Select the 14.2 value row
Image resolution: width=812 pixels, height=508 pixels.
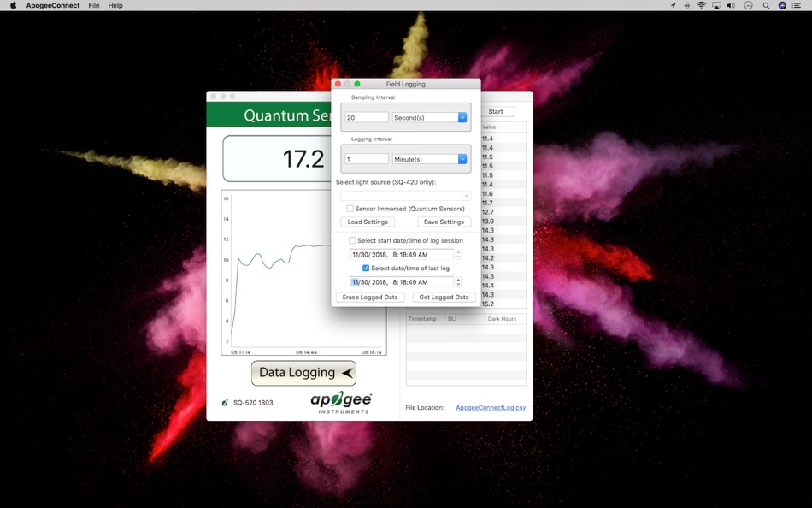click(x=503, y=258)
